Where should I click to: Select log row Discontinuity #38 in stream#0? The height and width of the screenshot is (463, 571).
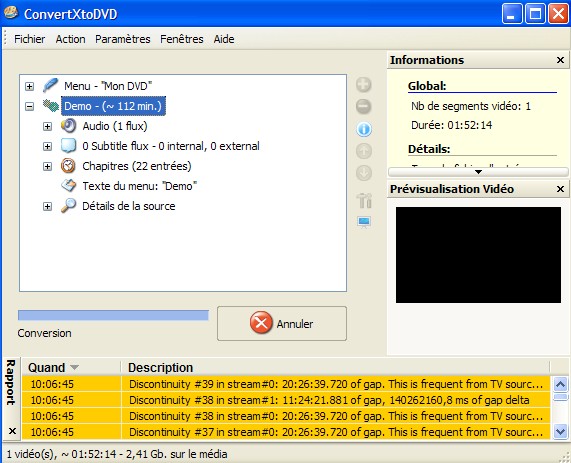coord(286,416)
